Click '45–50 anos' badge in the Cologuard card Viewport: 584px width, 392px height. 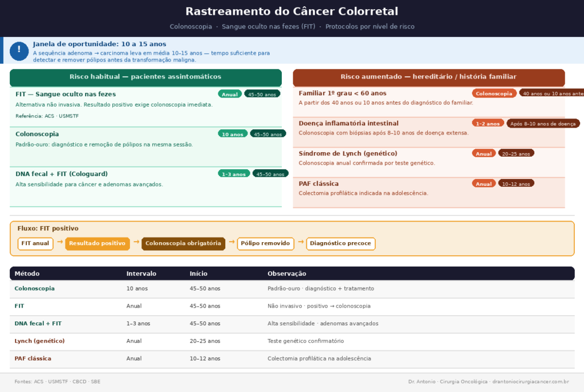tap(270, 174)
